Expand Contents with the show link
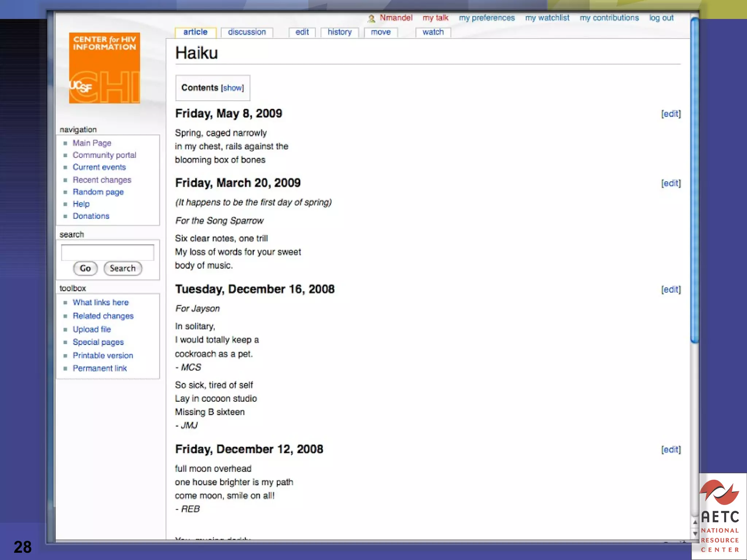 [x=232, y=88]
